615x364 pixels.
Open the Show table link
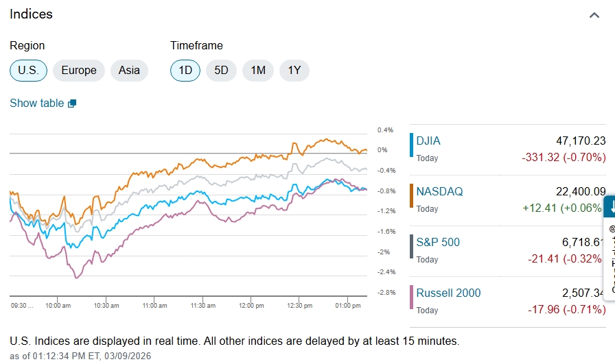pos(37,103)
